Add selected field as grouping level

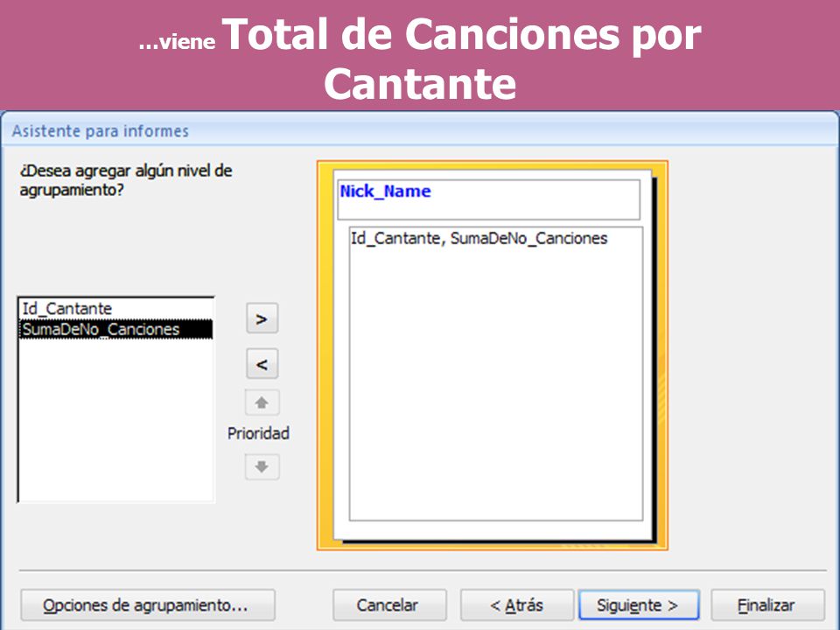262,318
